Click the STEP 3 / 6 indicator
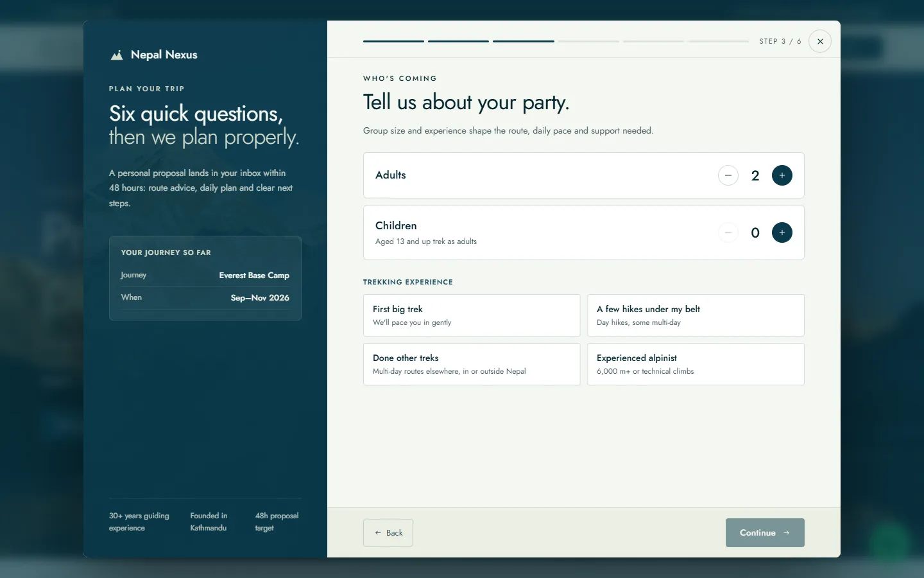Viewport: 924px width, 578px height. 780,41
